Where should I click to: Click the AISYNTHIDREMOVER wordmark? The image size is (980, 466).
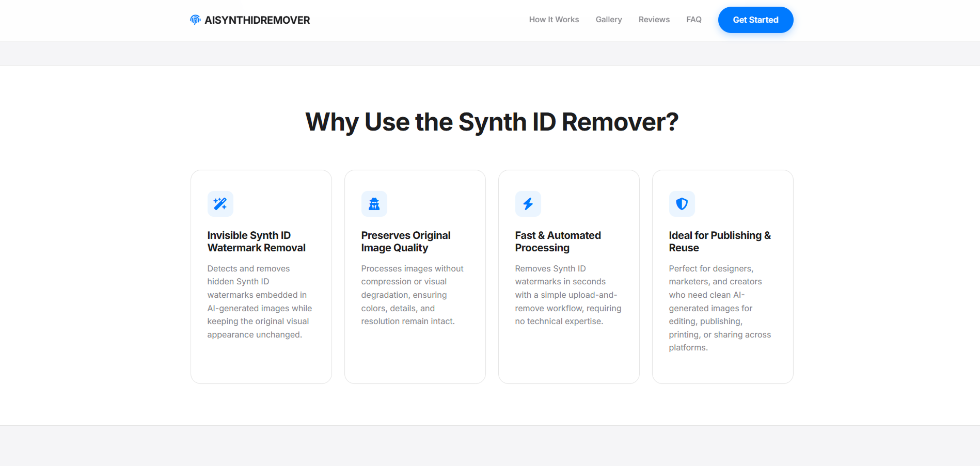(x=257, y=20)
